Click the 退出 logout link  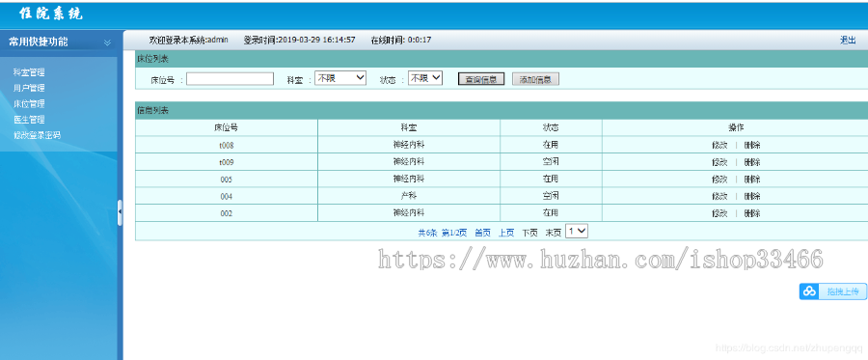pyautogui.click(x=848, y=40)
